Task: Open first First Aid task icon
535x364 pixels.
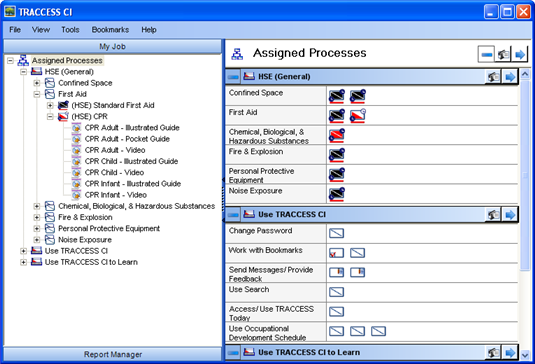Action: point(337,116)
